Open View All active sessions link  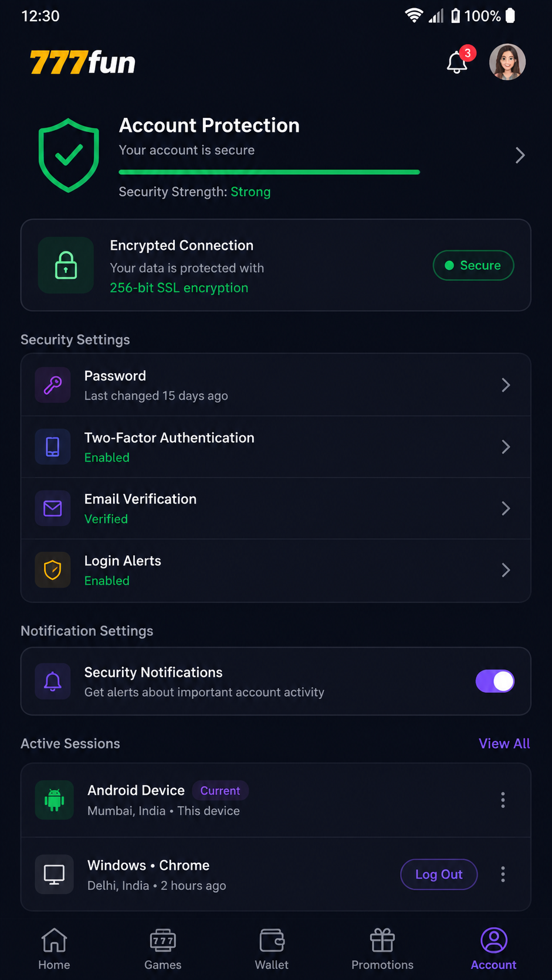click(504, 743)
